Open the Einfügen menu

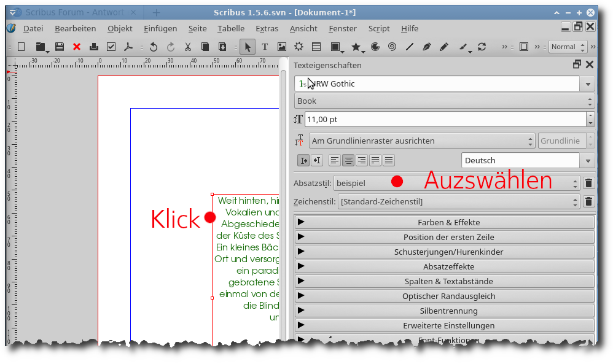click(x=160, y=28)
